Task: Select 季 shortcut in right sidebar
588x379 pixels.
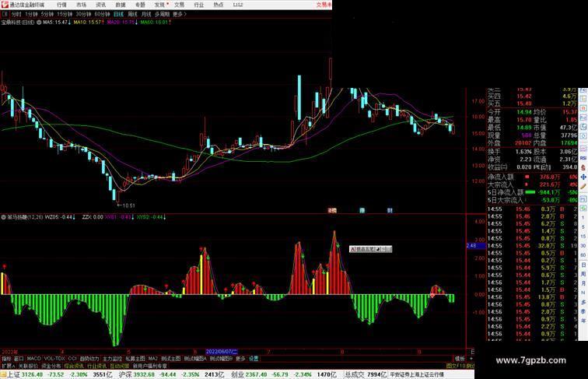Action: [x=583, y=311]
